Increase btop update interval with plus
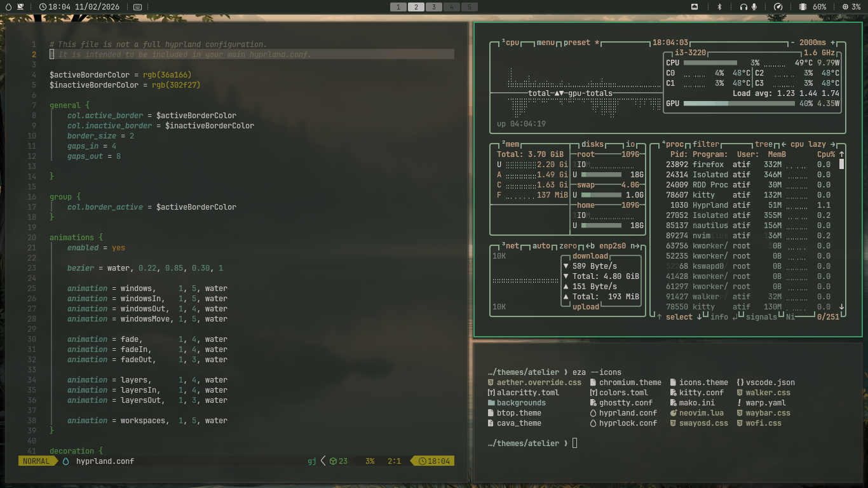 832,43
